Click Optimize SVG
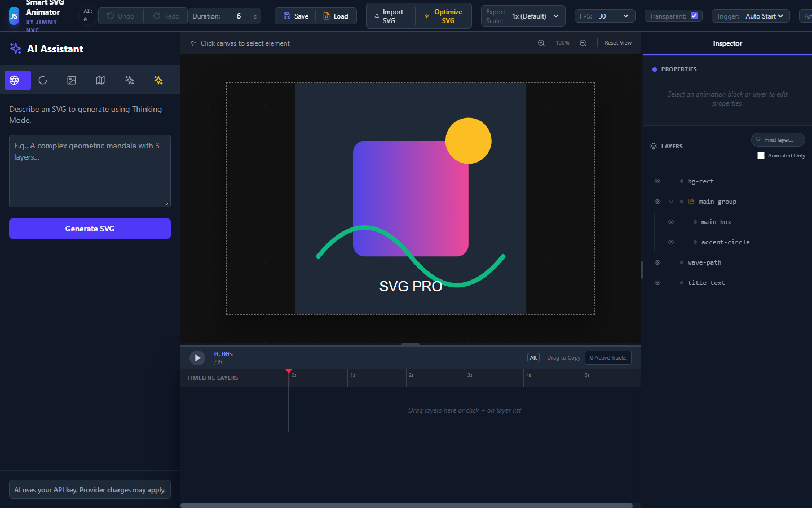812x508 pixels. point(443,16)
